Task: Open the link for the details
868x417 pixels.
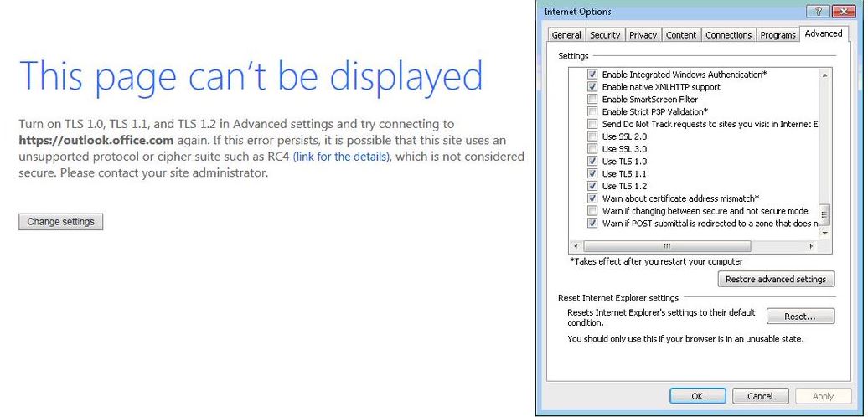Action: [342, 157]
